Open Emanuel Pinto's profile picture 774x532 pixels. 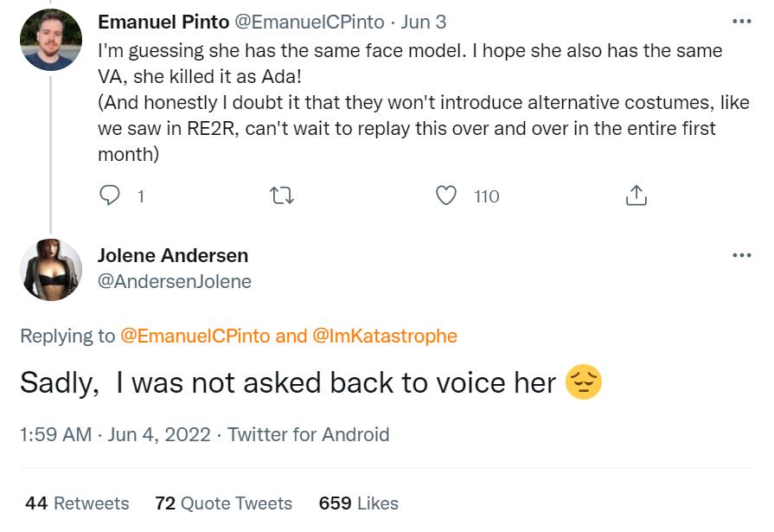50,40
